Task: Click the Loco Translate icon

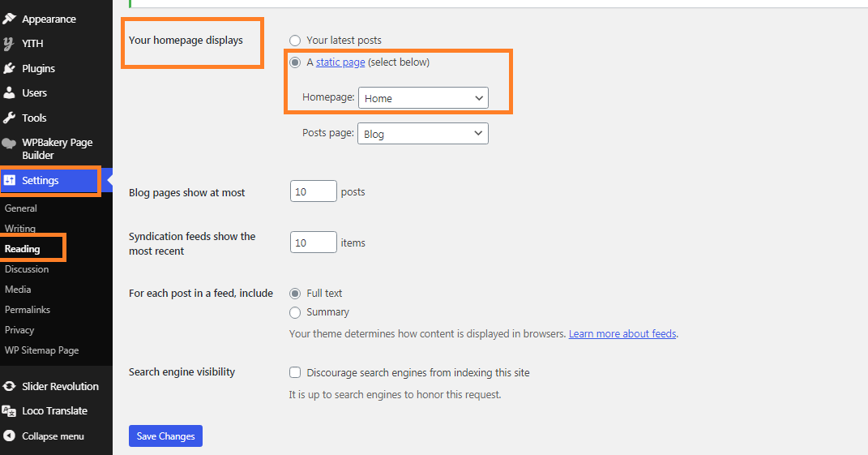Action: pyautogui.click(x=9, y=411)
